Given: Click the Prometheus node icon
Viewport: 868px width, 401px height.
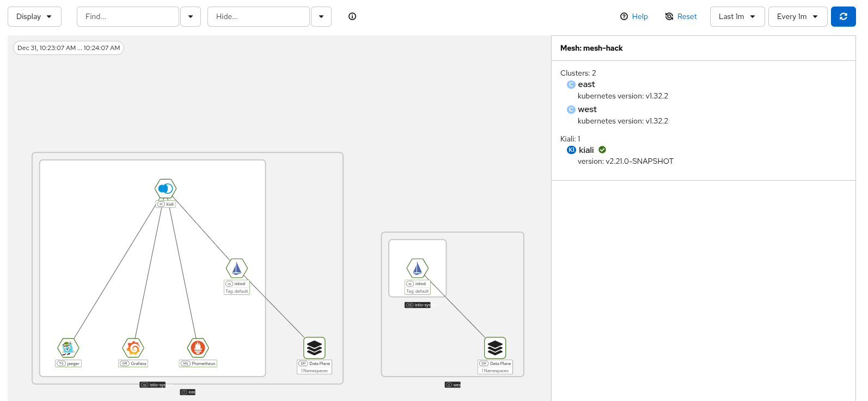Looking at the screenshot, I should click(198, 348).
